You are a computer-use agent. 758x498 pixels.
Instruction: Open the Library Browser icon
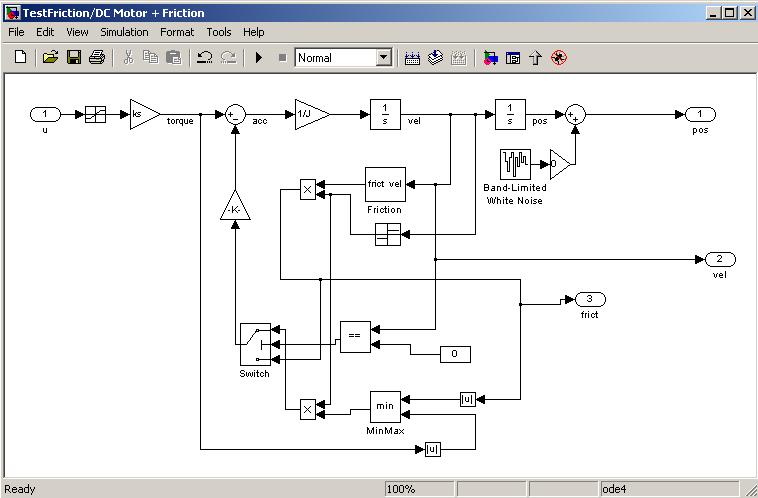[490, 58]
